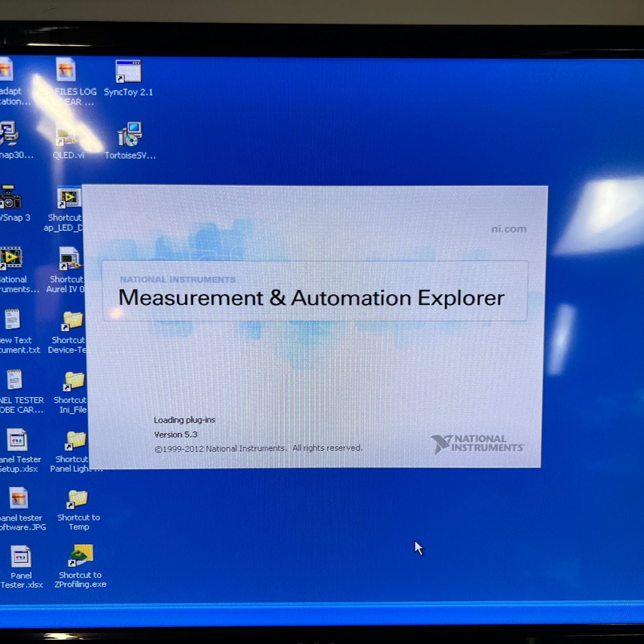644x644 pixels.
Task: Open the National Instruments film-strip icon
Action: 11,258
